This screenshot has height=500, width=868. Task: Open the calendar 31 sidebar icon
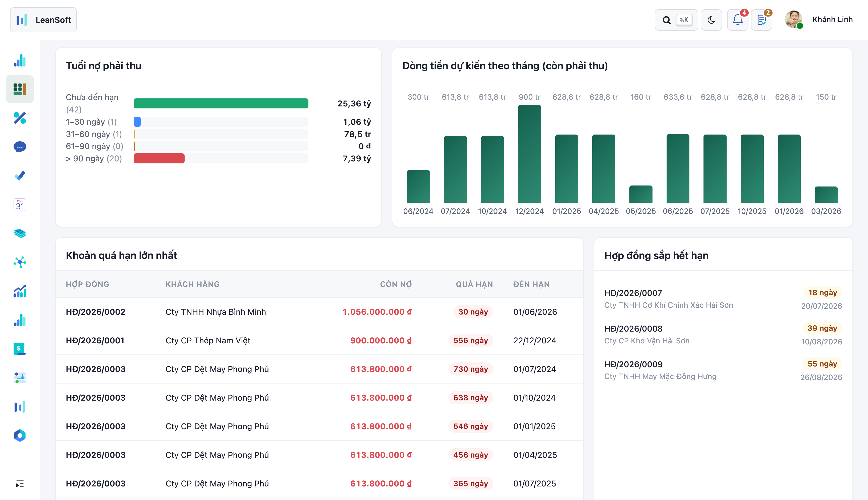click(20, 205)
